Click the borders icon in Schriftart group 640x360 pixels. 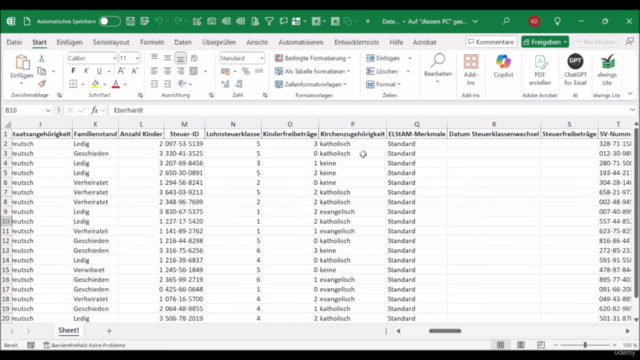[73, 84]
